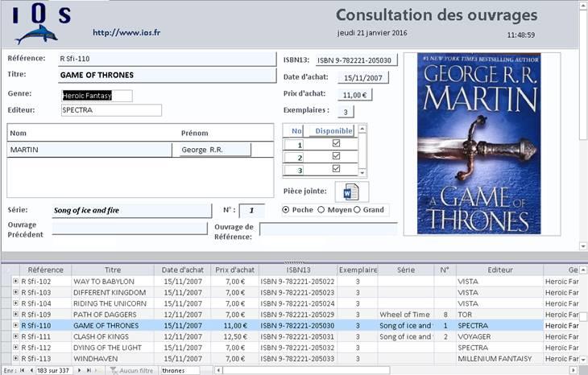
Task: Click the Aucun filtre filter indicator
Action: pyautogui.click(x=131, y=370)
